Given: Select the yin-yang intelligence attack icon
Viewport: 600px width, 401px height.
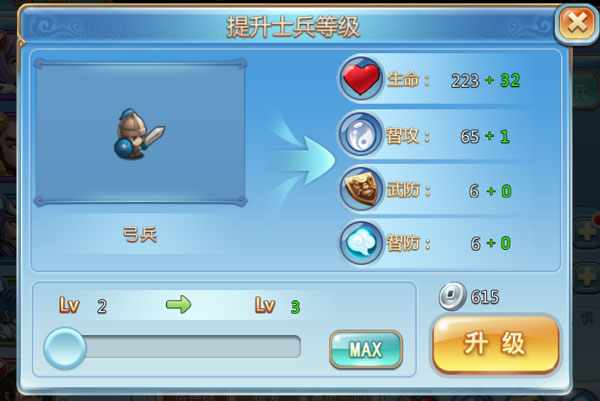Looking at the screenshot, I should 360,135.
